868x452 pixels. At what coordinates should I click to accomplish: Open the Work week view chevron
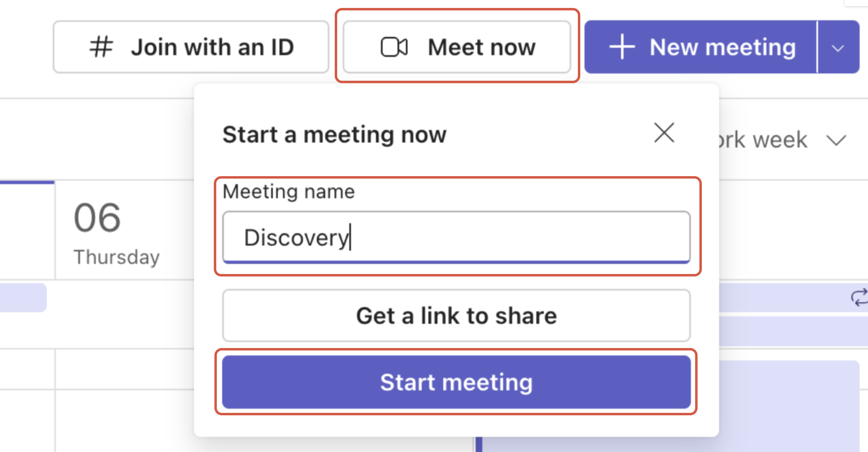(836, 140)
